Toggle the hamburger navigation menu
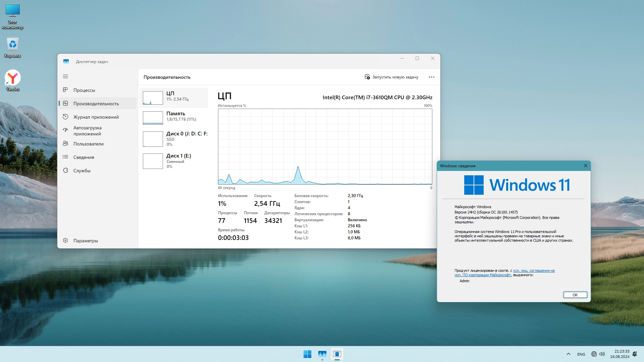Image resolution: width=644 pixels, height=362 pixels. (x=65, y=76)
